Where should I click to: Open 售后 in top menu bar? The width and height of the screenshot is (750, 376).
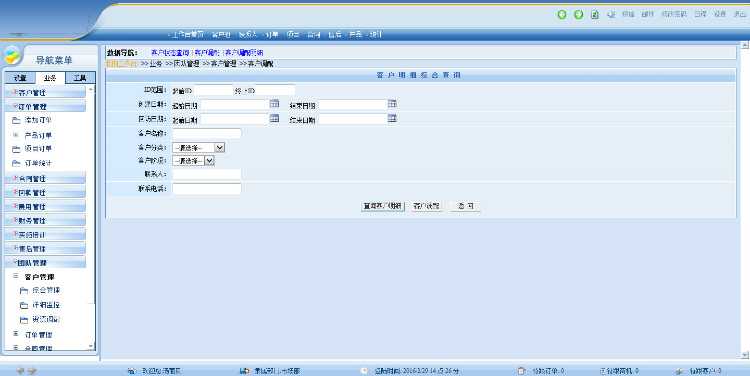[x=335, y=34]
